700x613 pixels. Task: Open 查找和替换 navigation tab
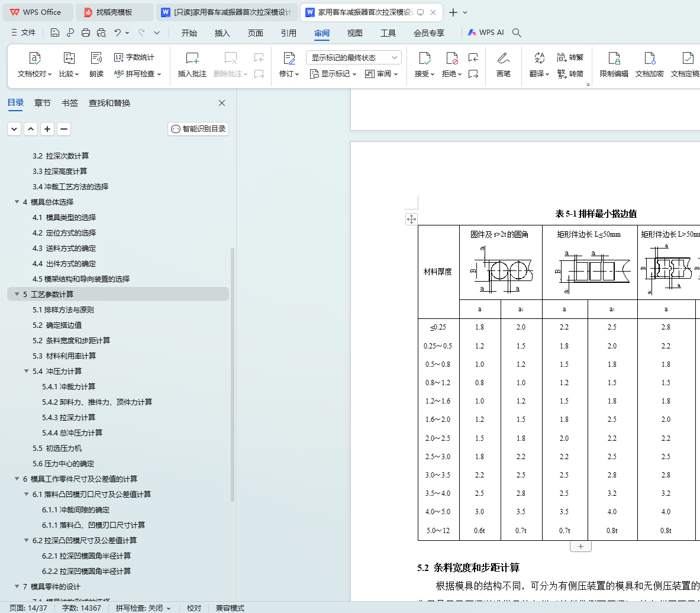click(x=109, y=103)
